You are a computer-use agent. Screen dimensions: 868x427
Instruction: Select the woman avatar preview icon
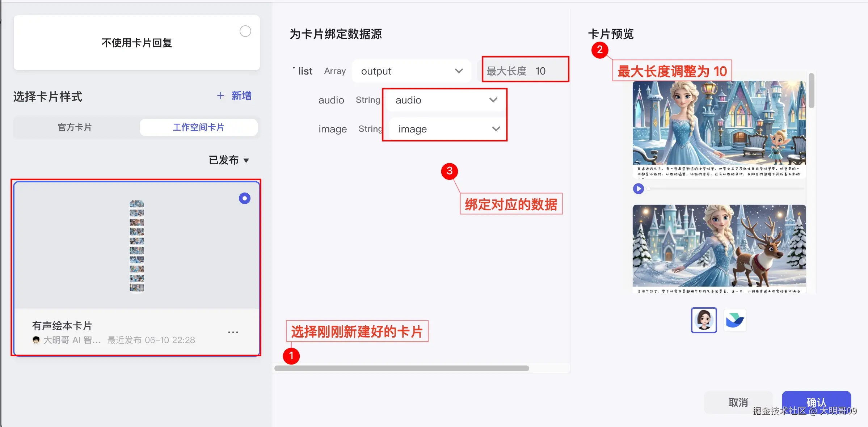tap(704, 320)
